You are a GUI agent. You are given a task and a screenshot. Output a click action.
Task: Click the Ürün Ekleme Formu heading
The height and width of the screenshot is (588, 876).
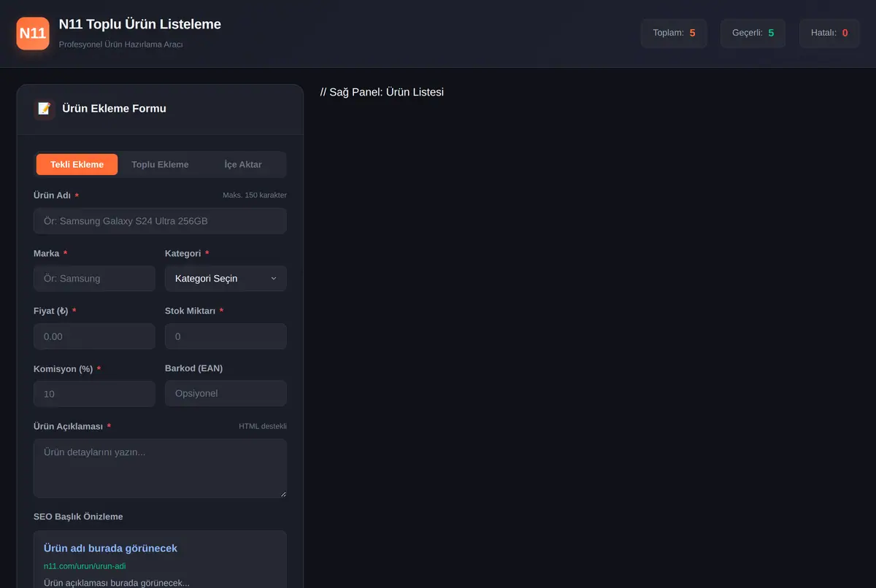click(115, 109)
